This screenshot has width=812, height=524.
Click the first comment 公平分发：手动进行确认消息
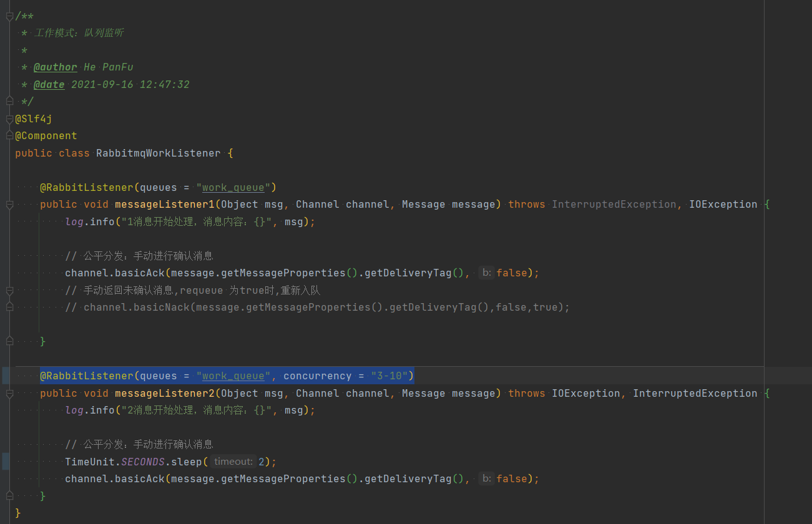pyautogui.click(x=139, y=256)
